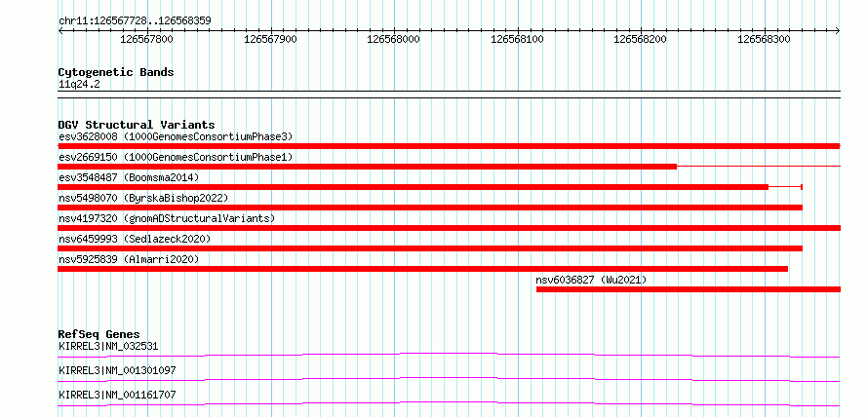Click ruler position 126568100
868x417 pixels.
(518, 39)
